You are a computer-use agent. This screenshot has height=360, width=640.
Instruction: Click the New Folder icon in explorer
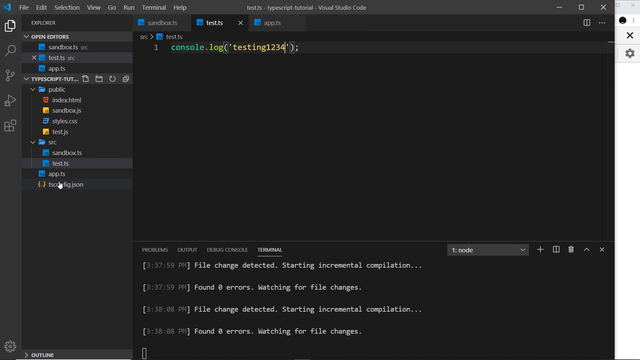coord(99,79)
